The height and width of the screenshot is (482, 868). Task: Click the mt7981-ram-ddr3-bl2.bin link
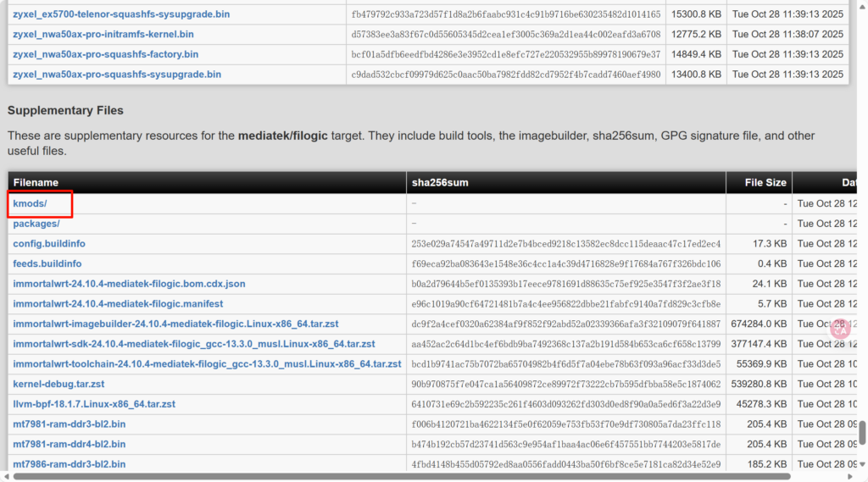[70, 424]
